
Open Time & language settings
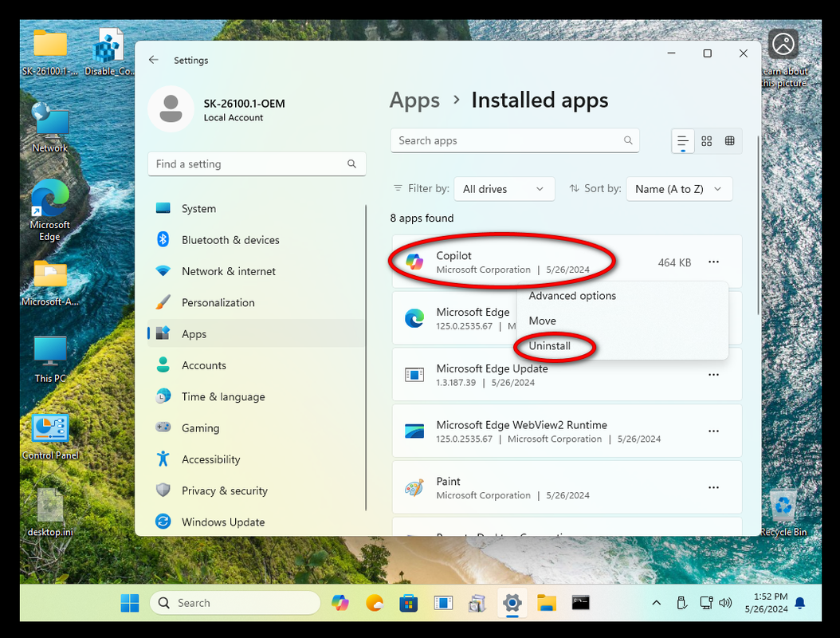(256, 396)
